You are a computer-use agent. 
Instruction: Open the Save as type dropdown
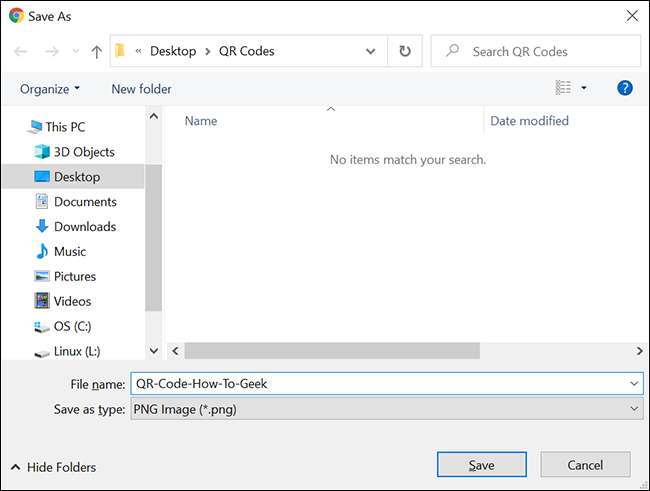(x=386, y=409)
